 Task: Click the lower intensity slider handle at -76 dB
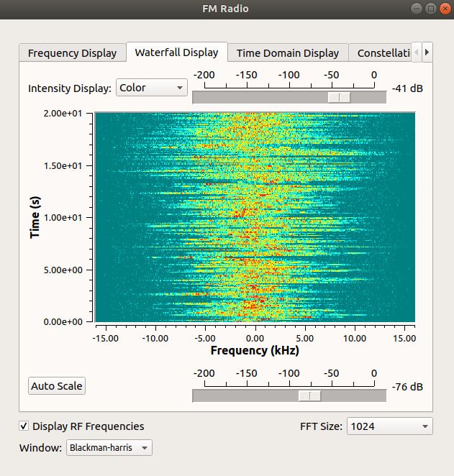(x=310, y=396)
